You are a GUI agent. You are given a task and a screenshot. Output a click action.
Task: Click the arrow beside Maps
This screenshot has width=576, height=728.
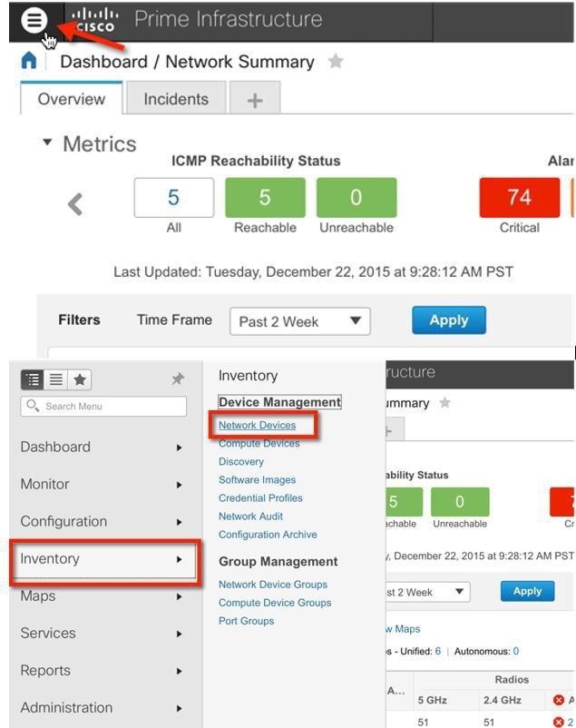point(180,596)
